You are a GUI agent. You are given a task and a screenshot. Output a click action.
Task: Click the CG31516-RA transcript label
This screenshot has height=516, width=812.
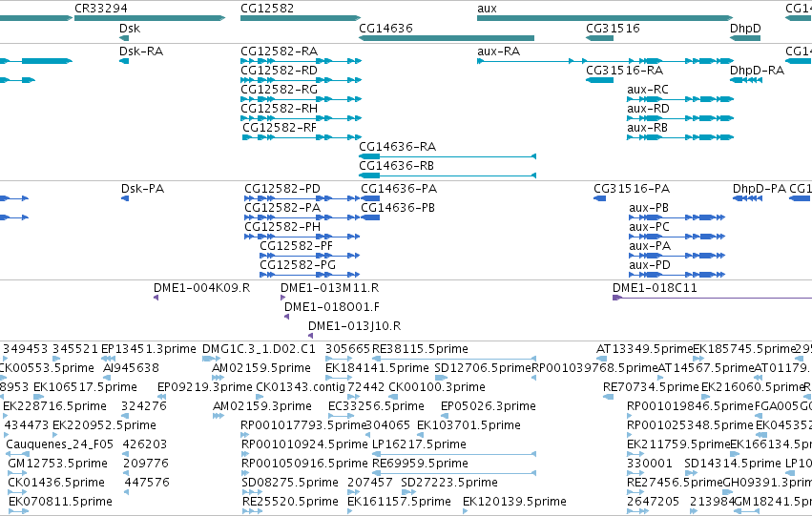(x=625, y=71)
